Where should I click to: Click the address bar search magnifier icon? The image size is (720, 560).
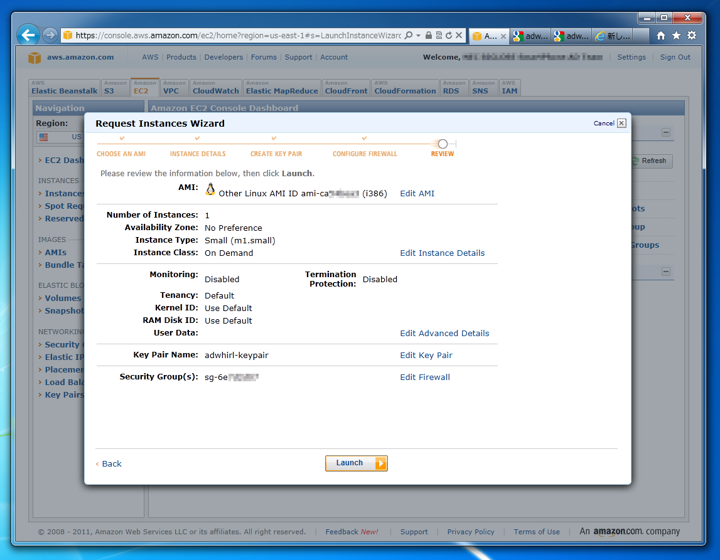pos(408,35)
